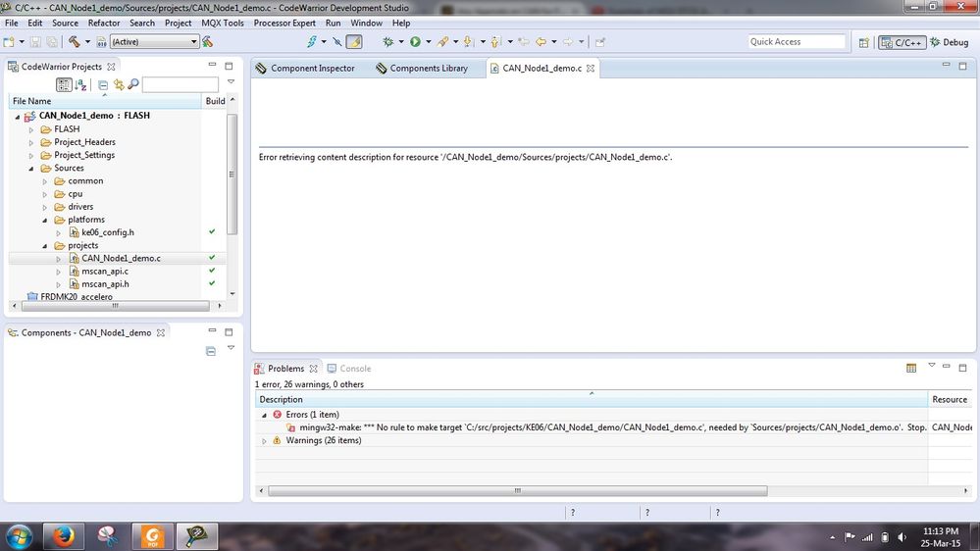The image size is (980, 551).
Task: Click the New file toolbar icon
Action: tap(9, 42)
